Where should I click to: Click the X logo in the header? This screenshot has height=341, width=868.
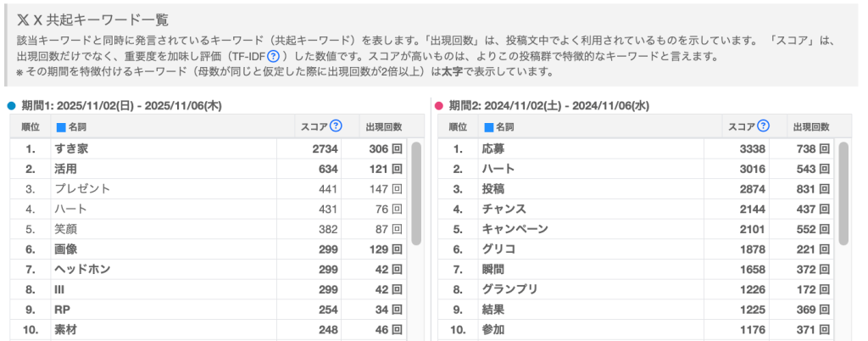[x=23, y=20]
